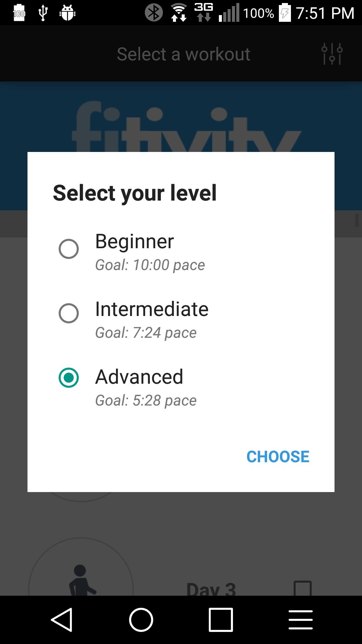
Task: Tap the Wi-Fi status icon
Action: pos(179,13)
